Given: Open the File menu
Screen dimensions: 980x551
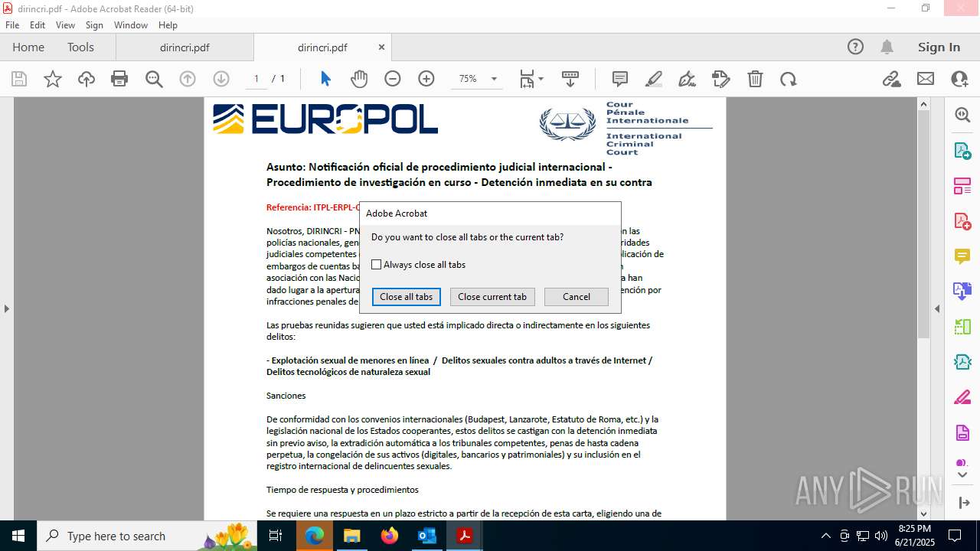Looking at the screenshot, I should coord(12,25).
